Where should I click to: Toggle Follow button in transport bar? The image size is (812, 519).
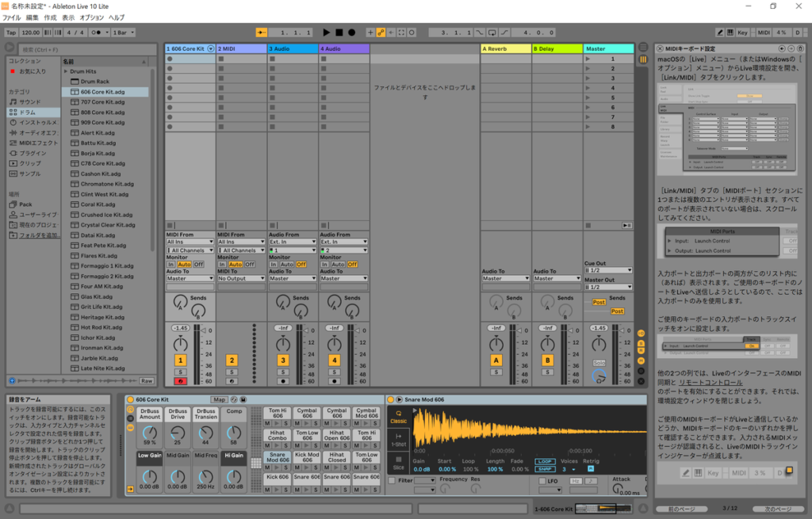[x=262, y=32]
